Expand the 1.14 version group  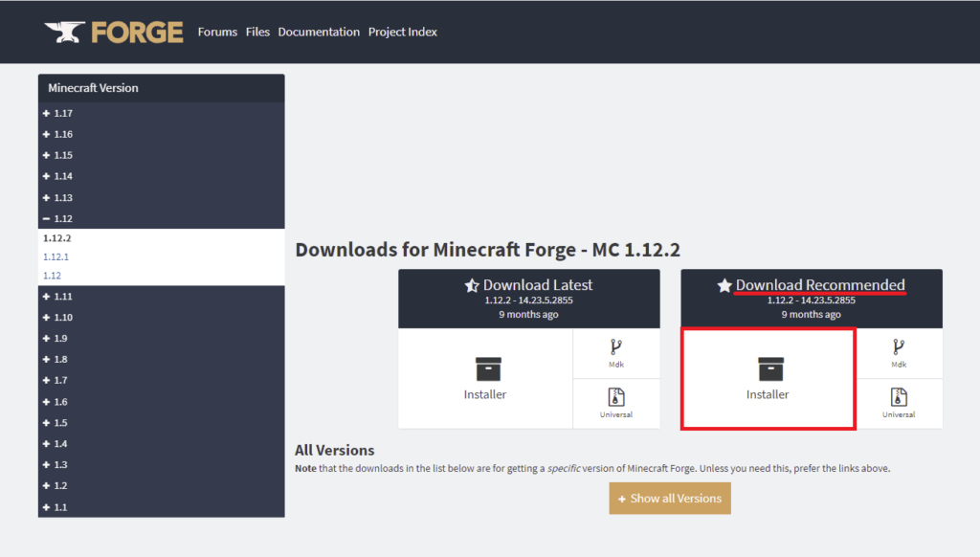(161, 176)
